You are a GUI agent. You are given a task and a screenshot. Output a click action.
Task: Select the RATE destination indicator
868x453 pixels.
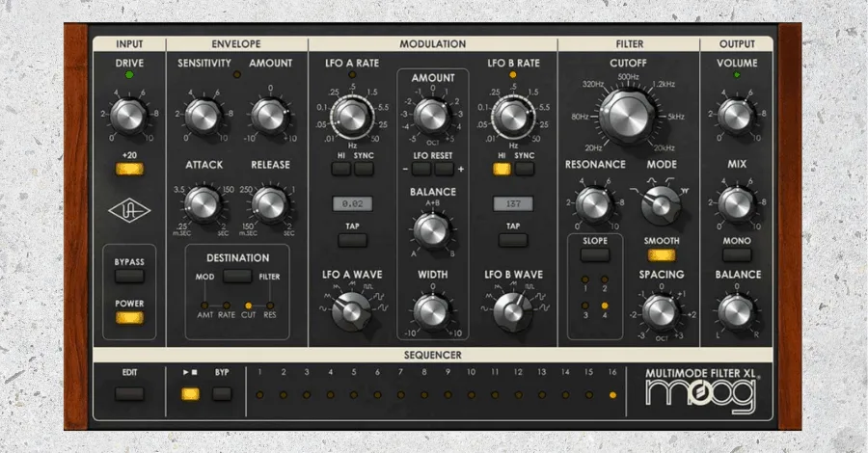coord(227,306)
